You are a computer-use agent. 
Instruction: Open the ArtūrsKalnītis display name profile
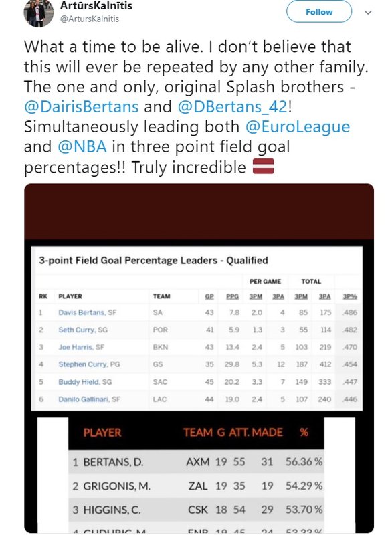(96, 5)
